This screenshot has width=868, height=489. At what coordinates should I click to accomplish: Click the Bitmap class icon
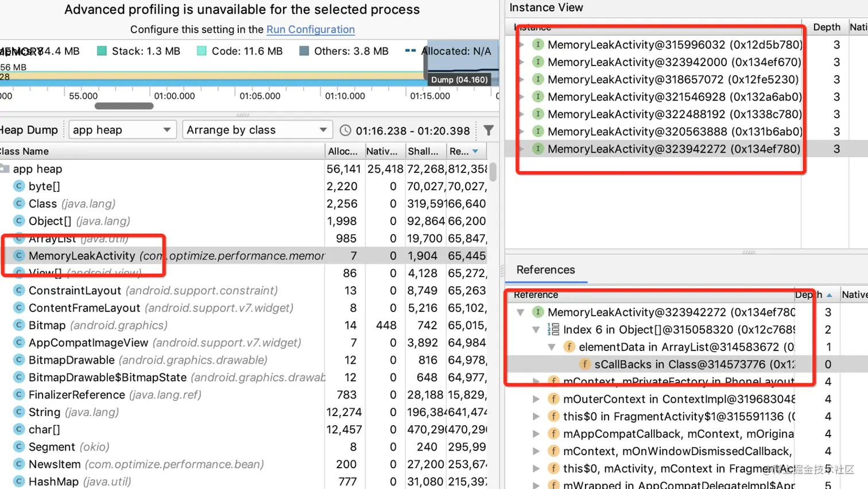point(19,325)
